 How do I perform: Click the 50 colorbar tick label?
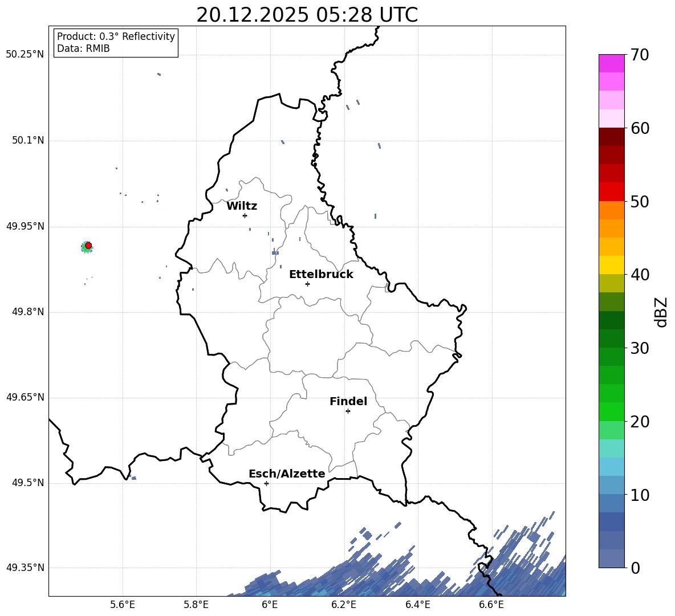coord(640,201)
